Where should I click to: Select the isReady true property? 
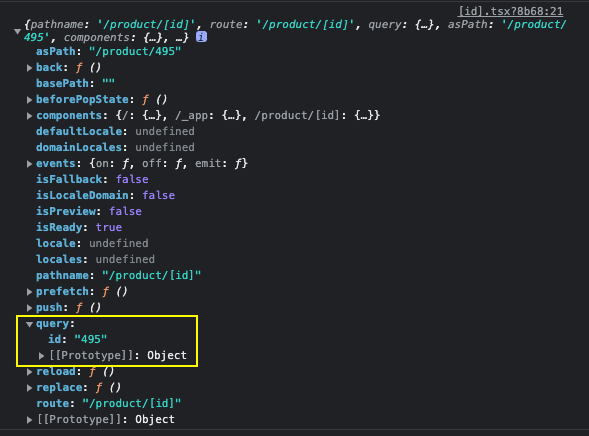(x=79, y=228)
